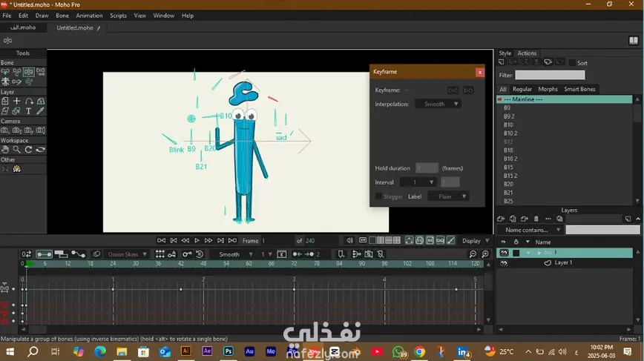Open the timeline interval 1 dropdown
Screen dimensions: 644x361
(266, 254)
